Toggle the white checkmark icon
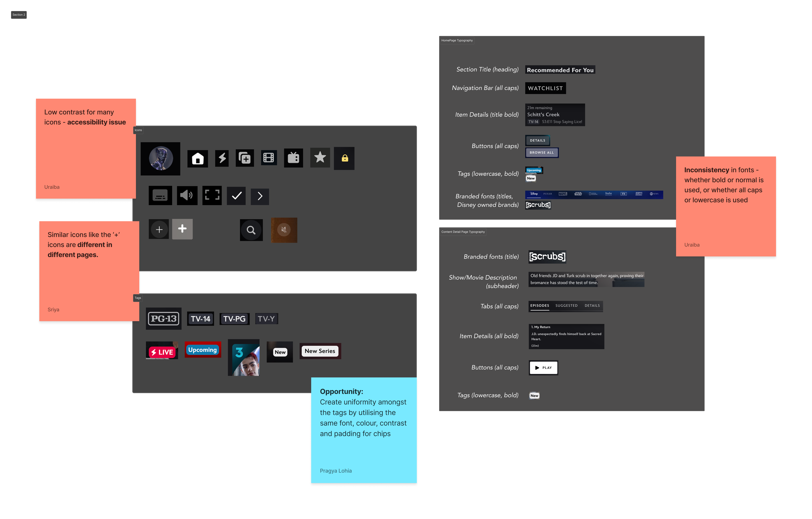 pyautogui.click(x=236, y=196)
